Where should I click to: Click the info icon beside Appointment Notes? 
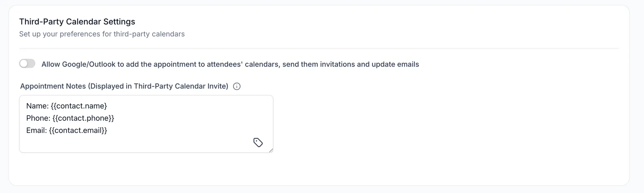click(237, 86)
